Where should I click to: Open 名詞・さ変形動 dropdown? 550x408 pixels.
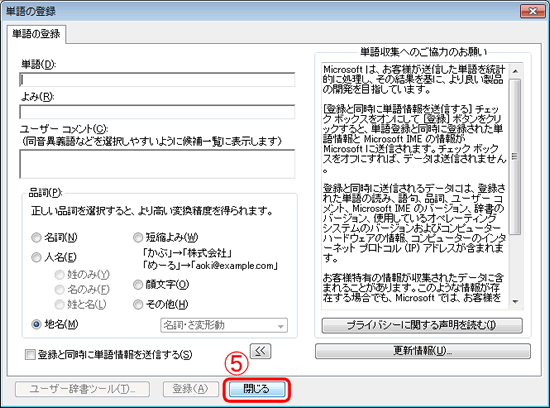coord(224,326)
